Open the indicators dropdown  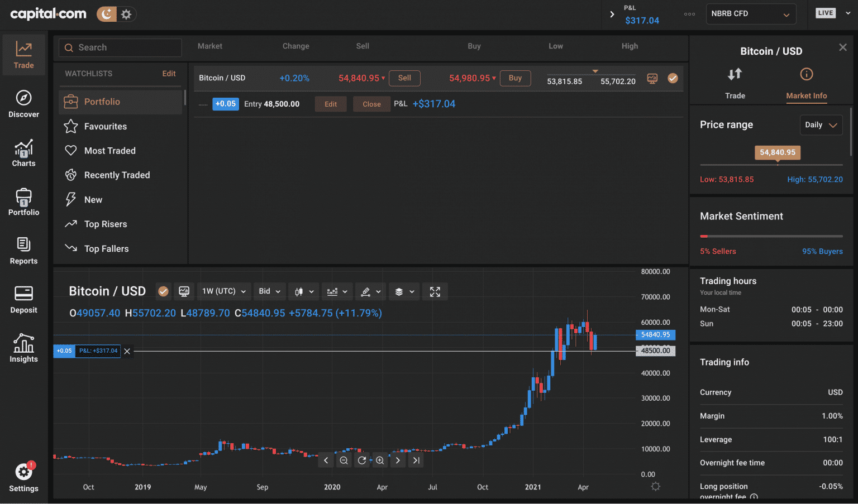point(337,291)
